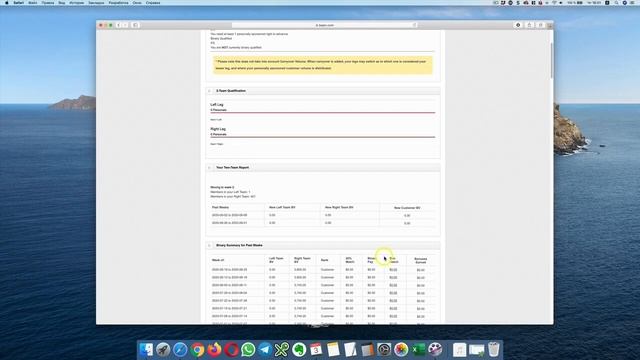Open the Закладки menu
The width and height of the screenshot is (640, 360).
click(x=96, y=3)
